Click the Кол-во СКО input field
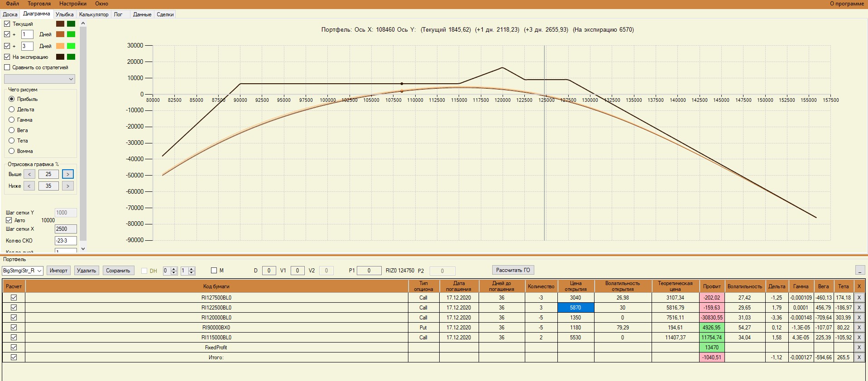The width and height of the screenshot is (868, 381). (66, 241)
